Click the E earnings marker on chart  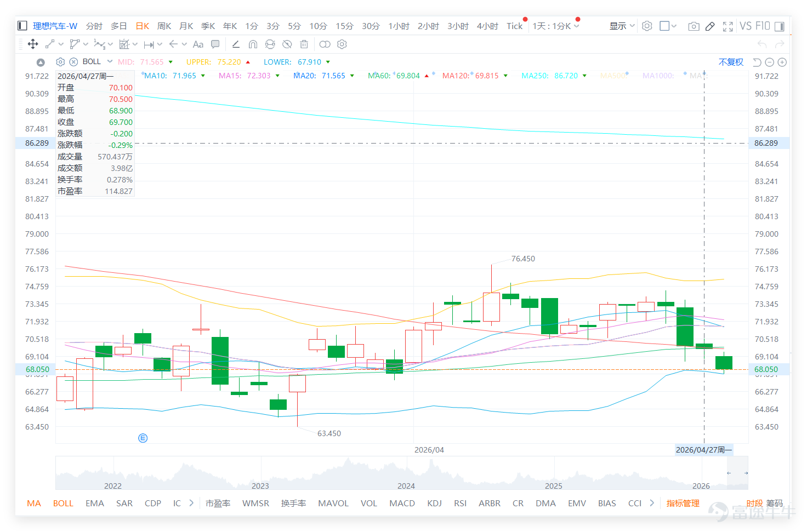pos(143,438)
